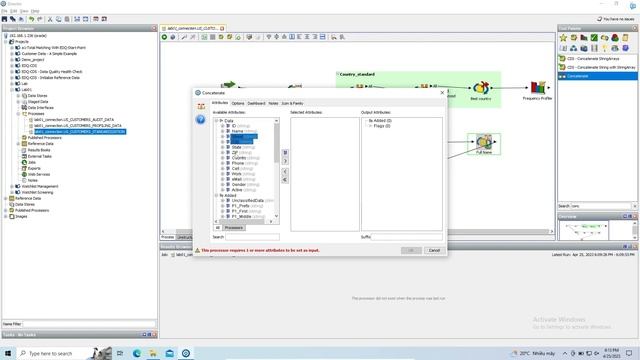Switch to the Icon & Family tab

[x=292, y=103]
